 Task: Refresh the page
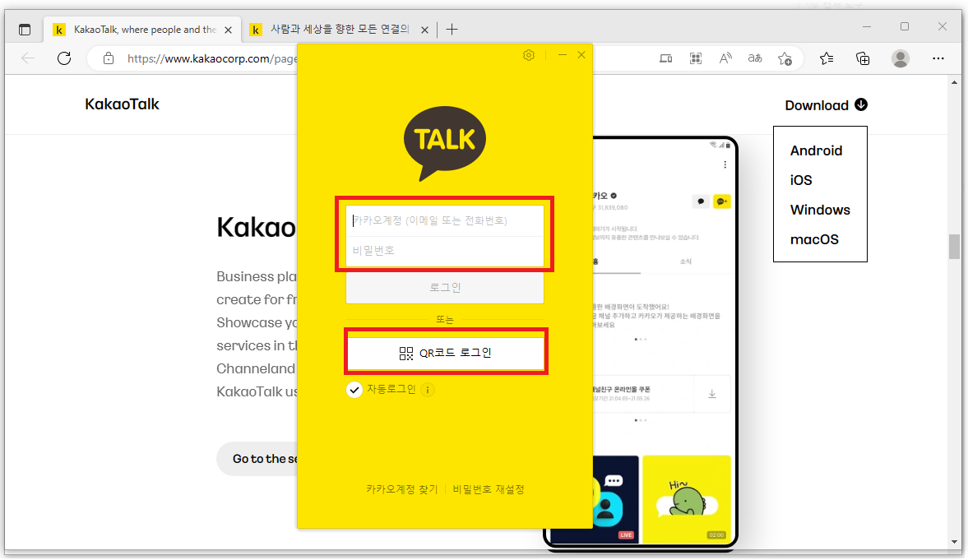pos(64,58)
